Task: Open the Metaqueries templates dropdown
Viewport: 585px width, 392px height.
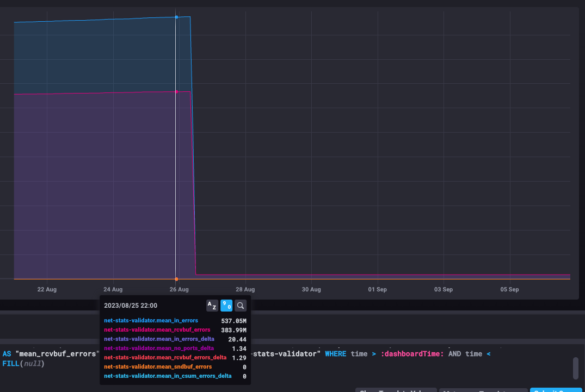Action: pyautogui.click(x=477, y=389)
